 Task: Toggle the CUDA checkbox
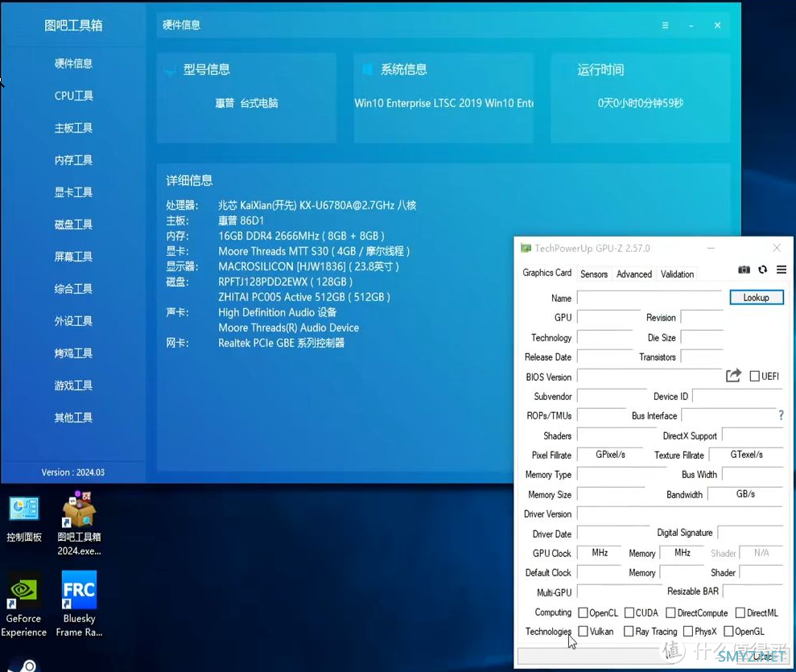pos(629,612)
